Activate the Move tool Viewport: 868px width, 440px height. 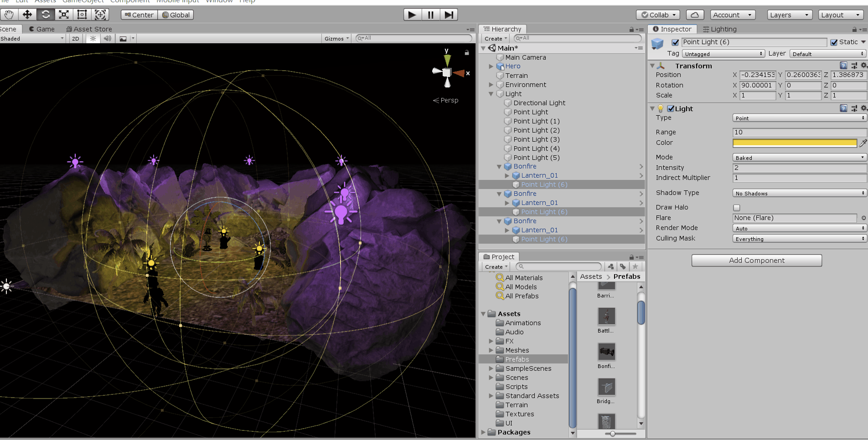[x=27, y=15]
